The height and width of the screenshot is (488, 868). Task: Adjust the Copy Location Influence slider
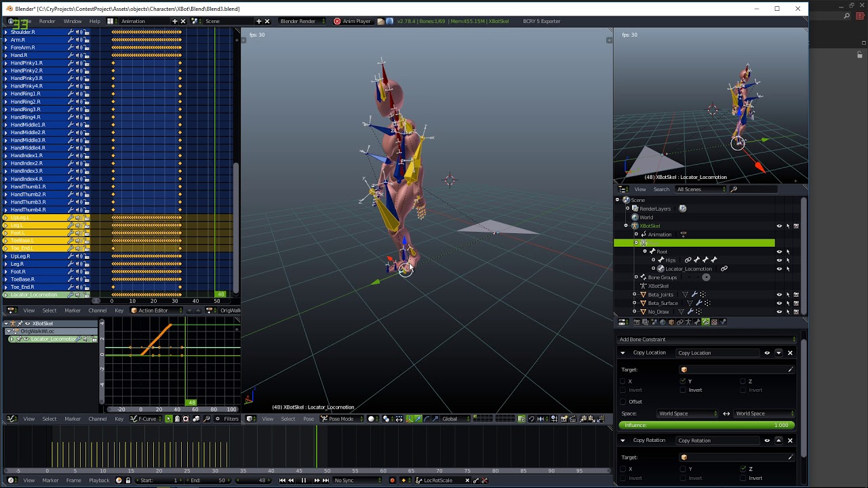coord(706,426)
